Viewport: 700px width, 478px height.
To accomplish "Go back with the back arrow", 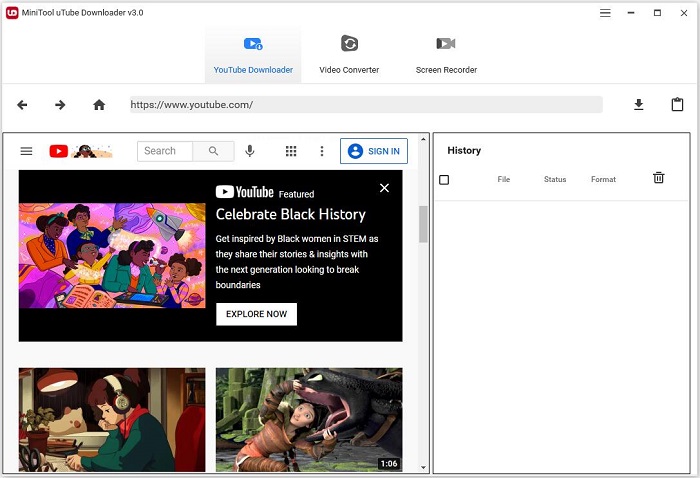I will 22,105.
